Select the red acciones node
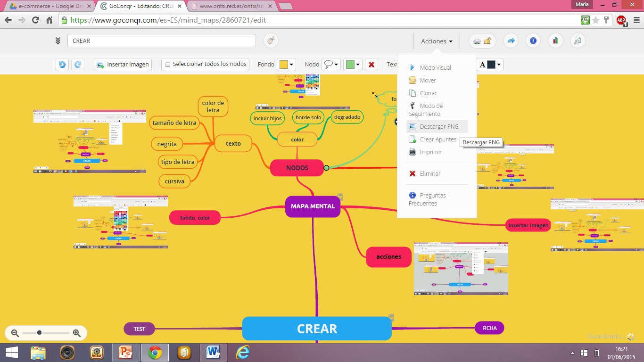Image resolution: width=644 pixels, height=362 pixels. [389, 257]
